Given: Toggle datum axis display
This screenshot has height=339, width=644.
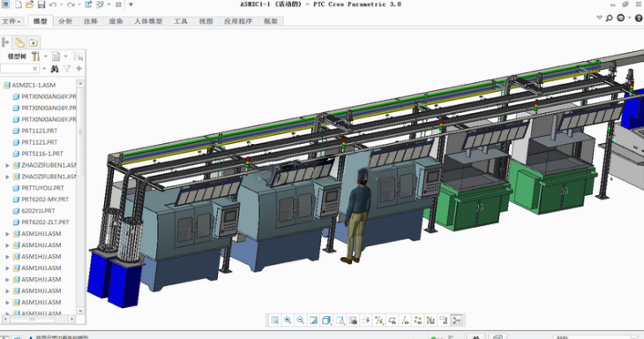Looking at the screenshot, I should pos(405,320).
